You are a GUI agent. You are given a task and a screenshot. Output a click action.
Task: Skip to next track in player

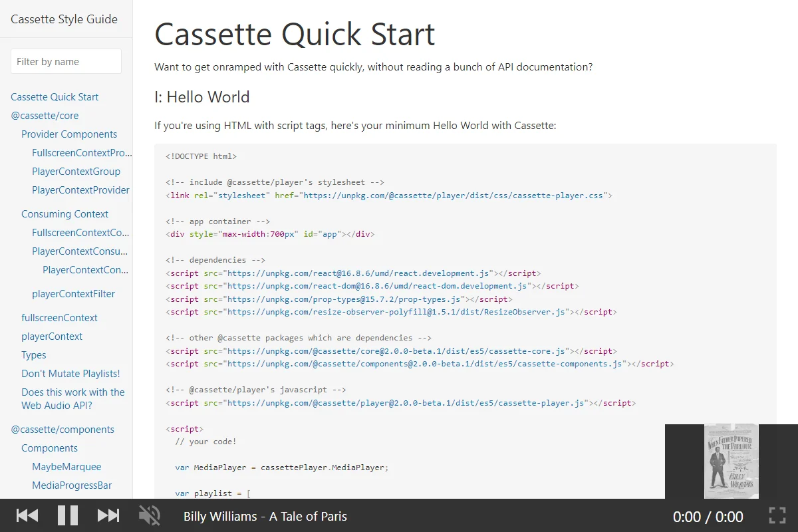coord(108,515)
